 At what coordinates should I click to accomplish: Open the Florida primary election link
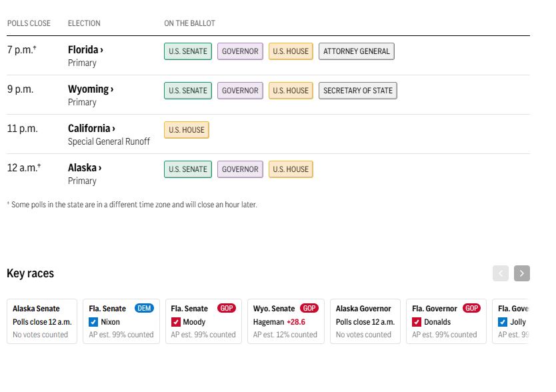85,49
